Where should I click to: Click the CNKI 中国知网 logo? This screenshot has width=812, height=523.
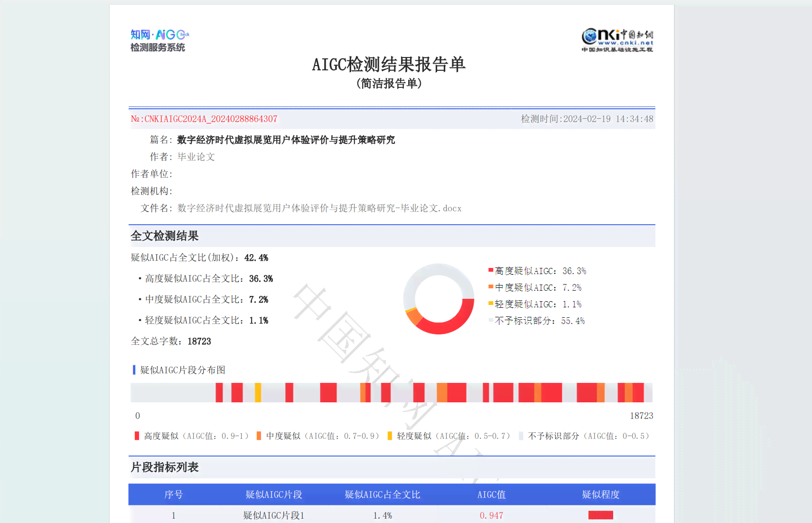pyautogui.click(x=617, y=40)
